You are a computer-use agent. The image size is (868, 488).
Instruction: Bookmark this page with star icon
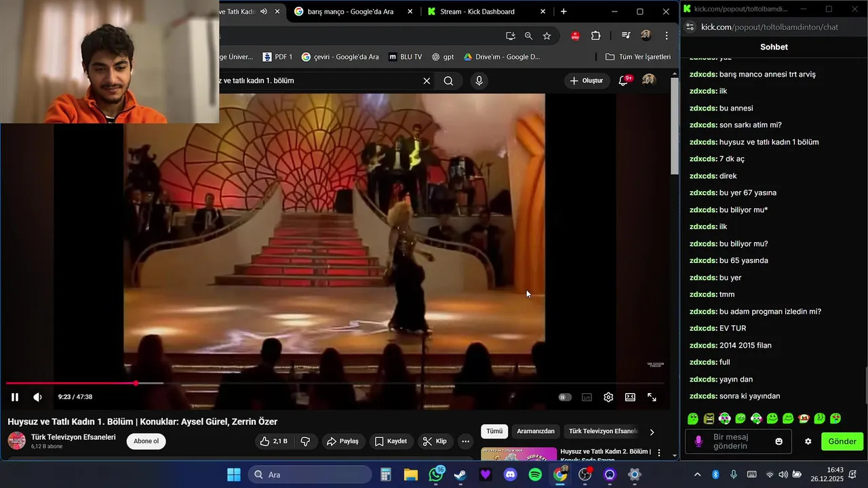click(547, 36)
